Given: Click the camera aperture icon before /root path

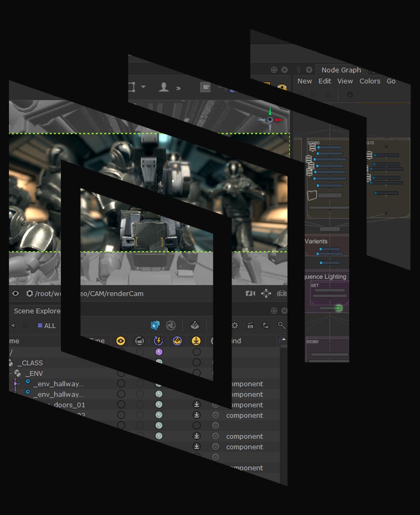Looking at the screenshot, I should (x=29, y=293).
